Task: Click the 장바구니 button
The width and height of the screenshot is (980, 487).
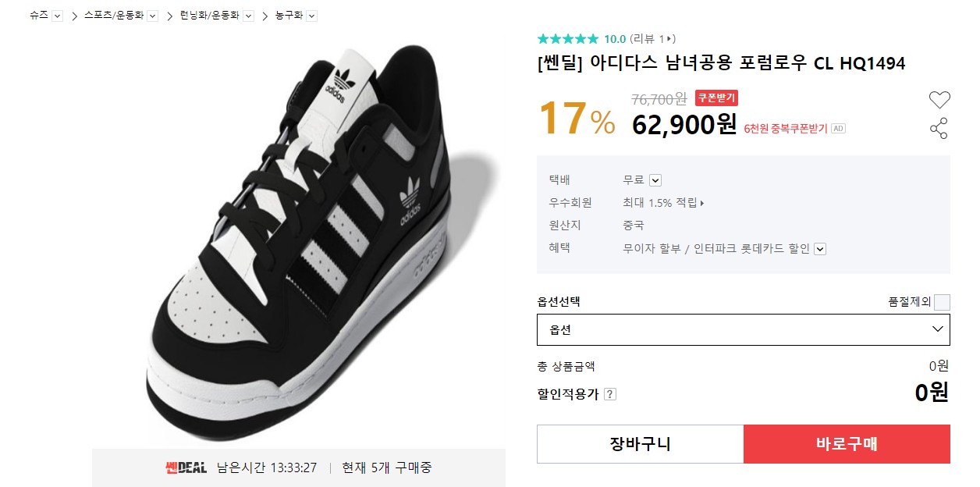Action: (640, 444)
